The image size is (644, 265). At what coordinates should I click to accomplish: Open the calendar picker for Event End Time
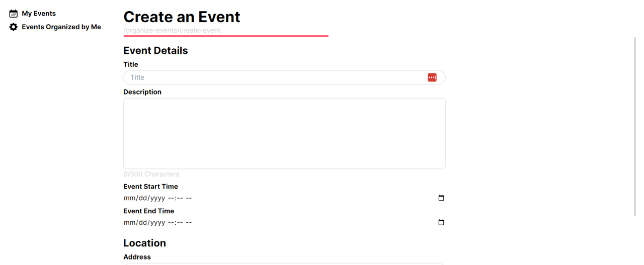coord(441,223)
